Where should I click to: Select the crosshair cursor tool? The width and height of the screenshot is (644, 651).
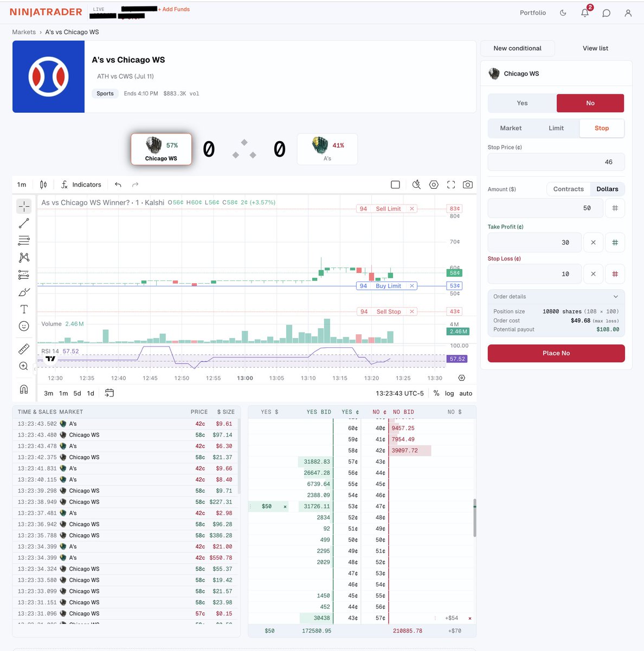(x=24, y=206)
